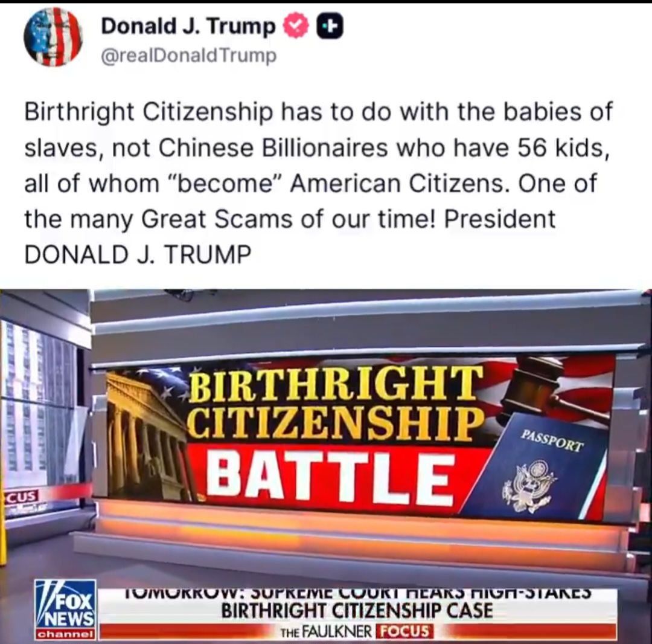The height and width of the screenshot is (644, 652).
Task: Click the eagle seal on passport
Action: coord(529,487)
